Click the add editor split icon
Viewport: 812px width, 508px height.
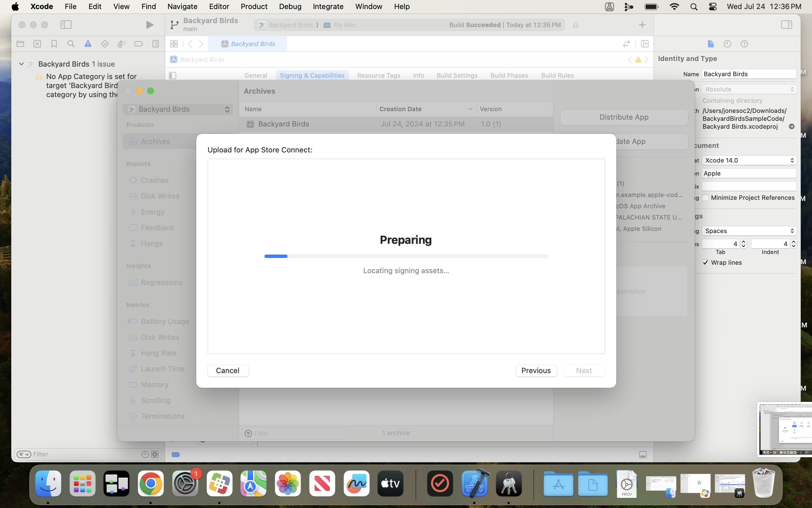(645, 44)
